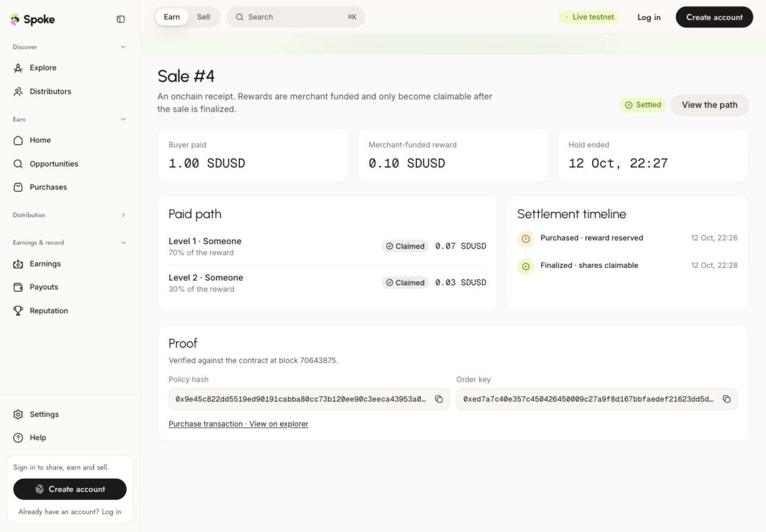Open Explore in sidebar
The image size is (766, 532).
coord(70,68)
